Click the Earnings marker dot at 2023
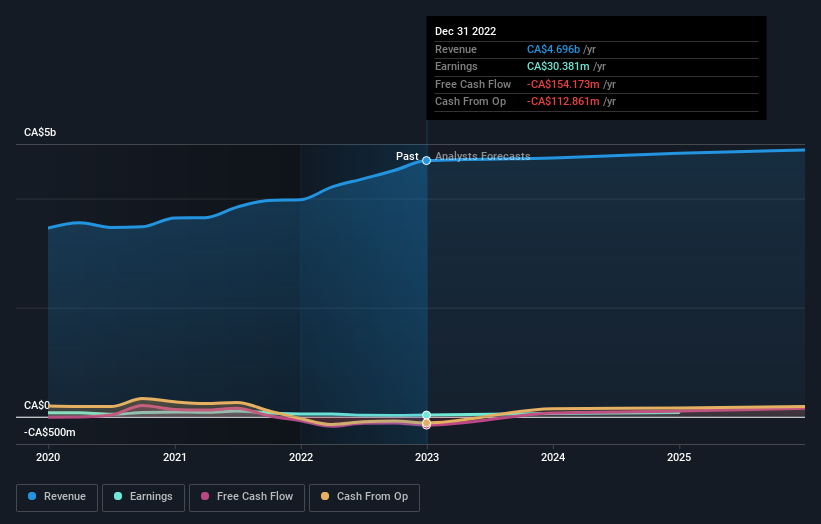 pos(427,415)
